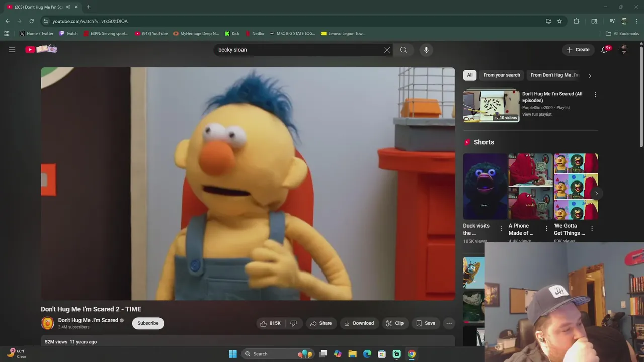The image size is (644, 362).
Task: Open a new browser tab
Action: coord(88,7)
